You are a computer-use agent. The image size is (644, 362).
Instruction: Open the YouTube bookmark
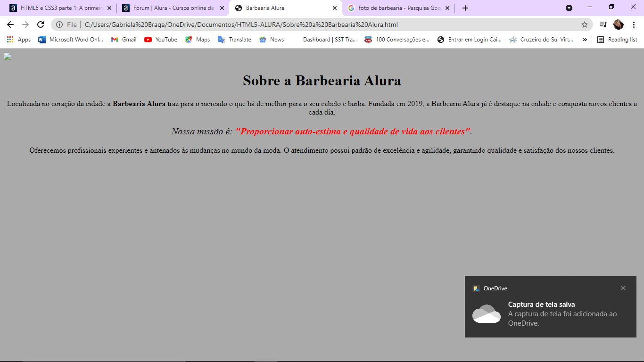pos(161,40)
